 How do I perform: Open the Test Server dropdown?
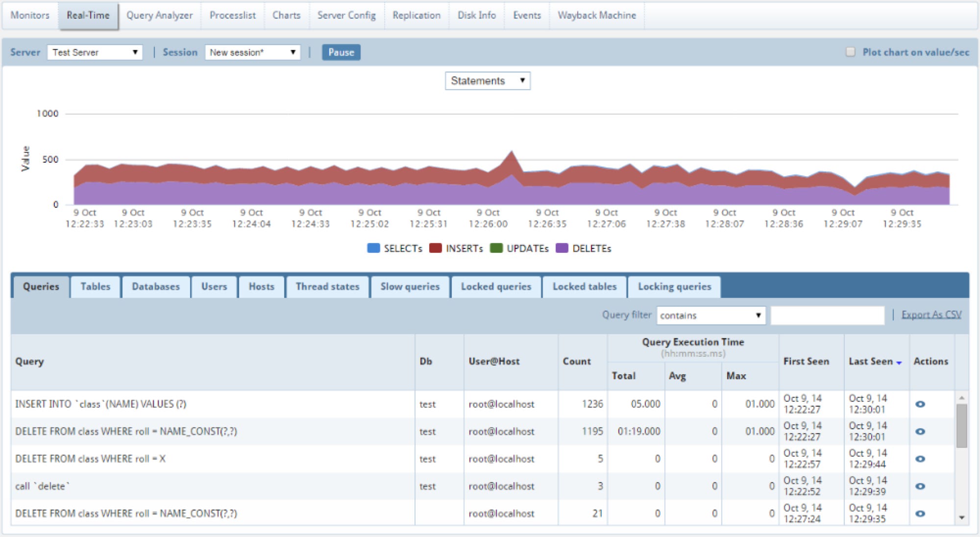click(95, 52)
